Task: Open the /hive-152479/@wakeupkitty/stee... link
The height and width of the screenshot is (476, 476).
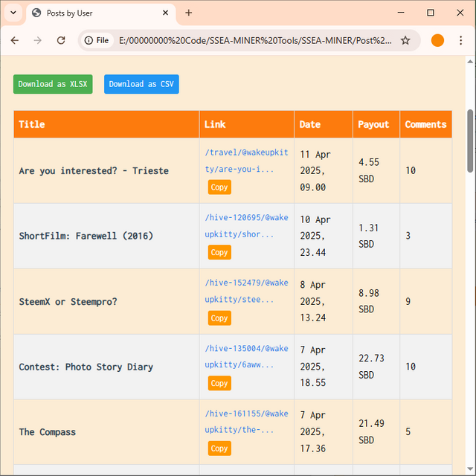Action: 246,291
